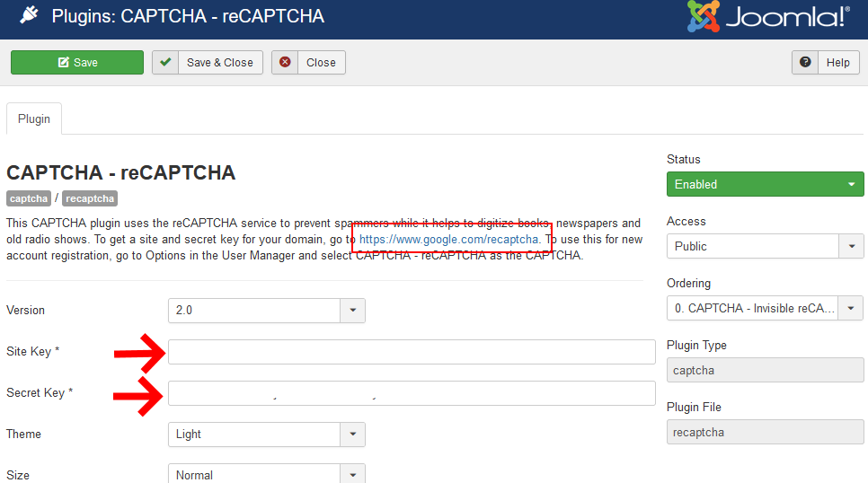Click the Theme label

tap(23, 435)
